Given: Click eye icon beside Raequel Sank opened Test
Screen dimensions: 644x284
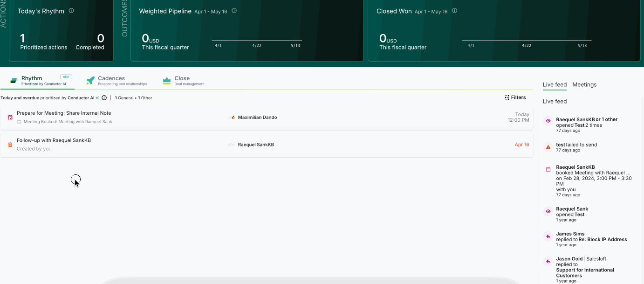Looking at the screenshot, I should tap(548, 212).
